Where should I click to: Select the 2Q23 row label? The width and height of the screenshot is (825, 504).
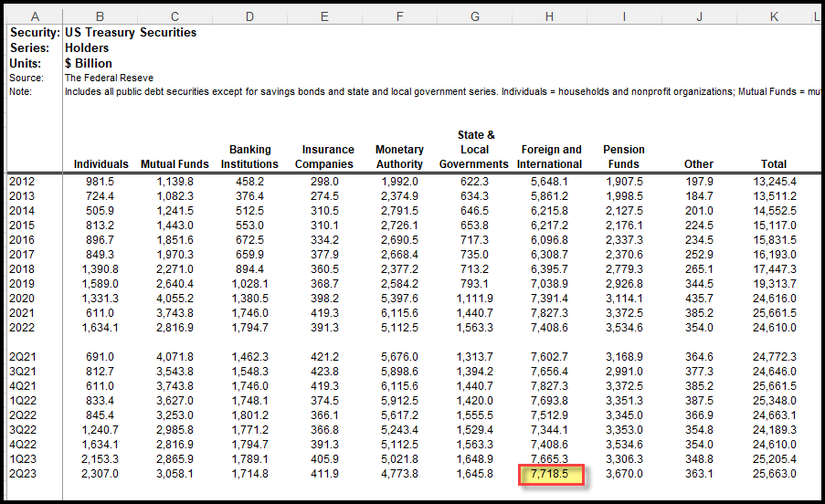pyautogui.click(x=23, y=474)
